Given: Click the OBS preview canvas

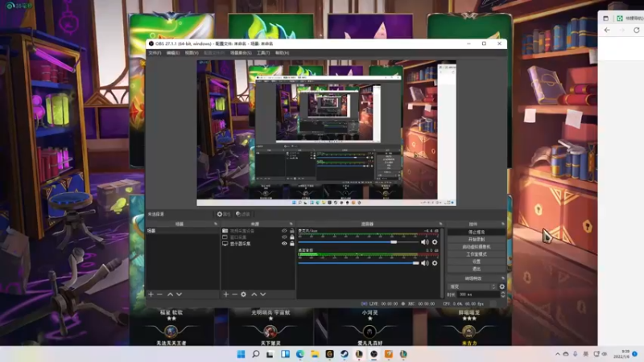Looking at the screenshot, I should pos(326,133).
